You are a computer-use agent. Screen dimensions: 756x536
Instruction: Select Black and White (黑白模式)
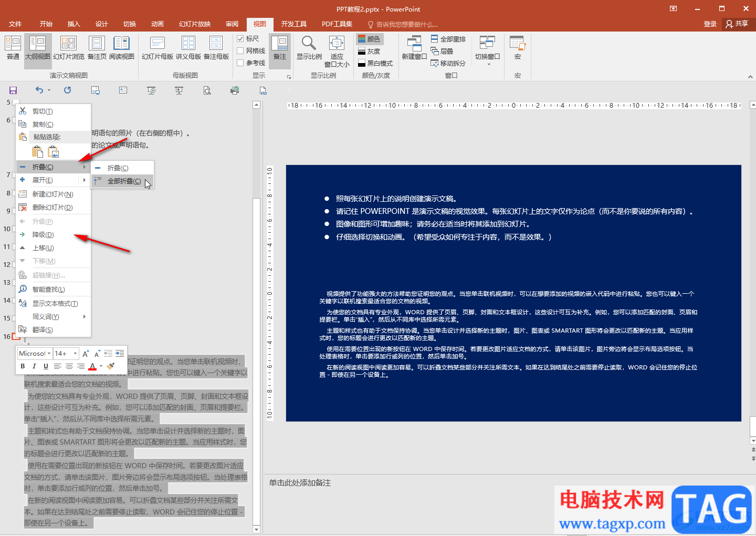pos(375,63)
